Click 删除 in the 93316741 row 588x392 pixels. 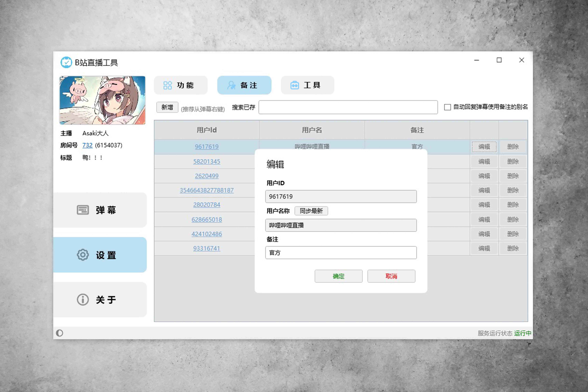pos(513,249)
